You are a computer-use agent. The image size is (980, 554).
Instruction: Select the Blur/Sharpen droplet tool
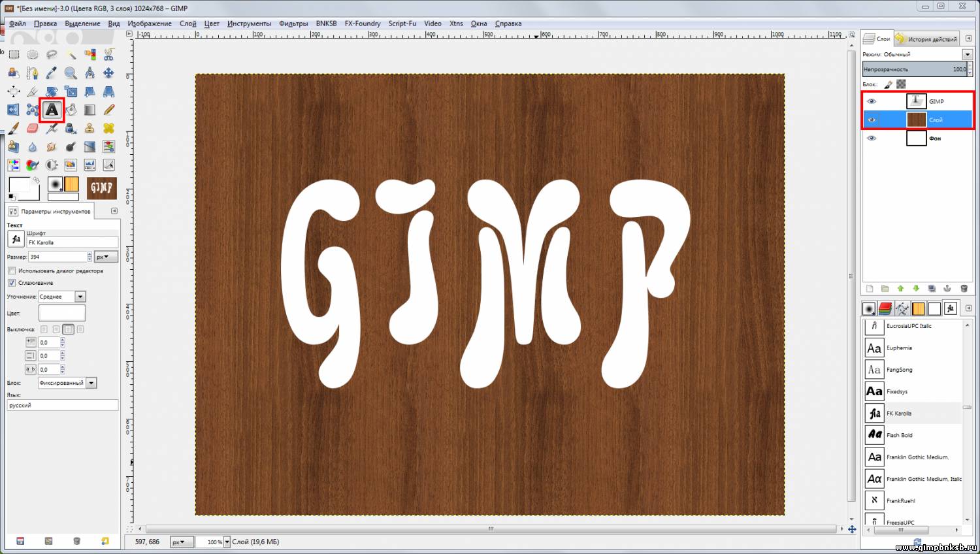click(x=33, y=147)
